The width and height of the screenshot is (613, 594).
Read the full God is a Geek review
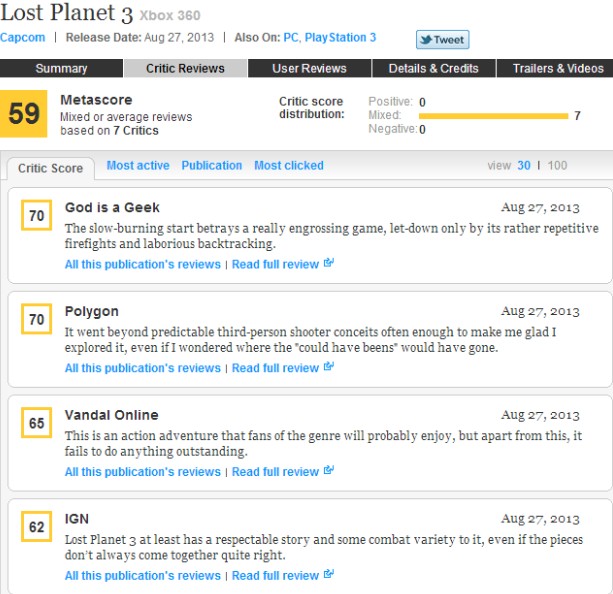275,265
